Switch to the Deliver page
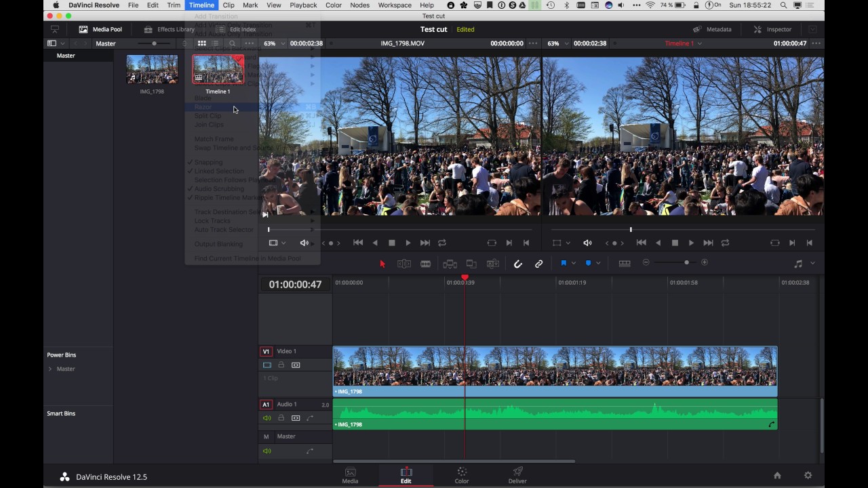 click(x=517, y=475)
